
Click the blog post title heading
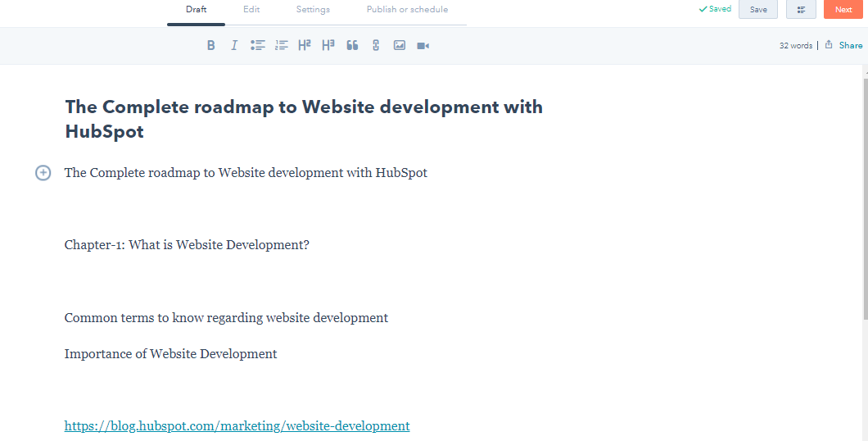304,119
